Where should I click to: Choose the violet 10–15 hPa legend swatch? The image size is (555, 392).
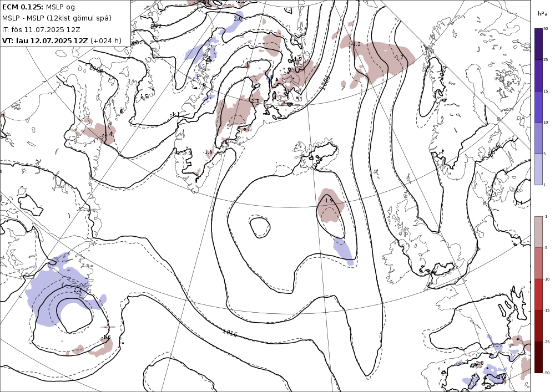[538, 106]
